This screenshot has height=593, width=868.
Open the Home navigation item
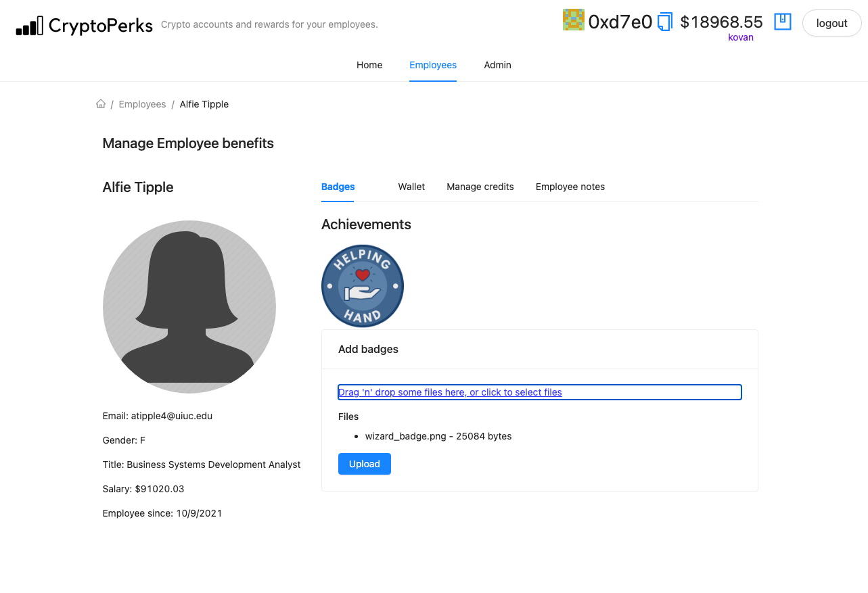[369, 65]
